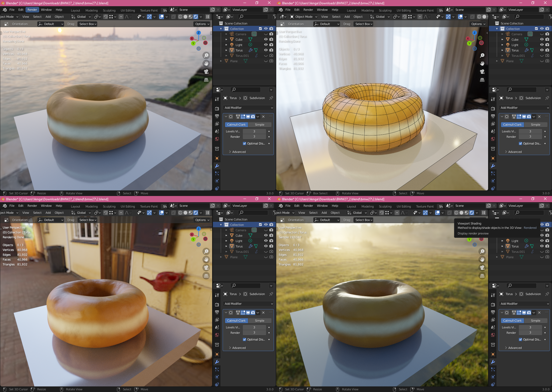Select Rendered shading sphere in bottom-right window header
Viewport: 552px width, 392px height.
(472, 213)
